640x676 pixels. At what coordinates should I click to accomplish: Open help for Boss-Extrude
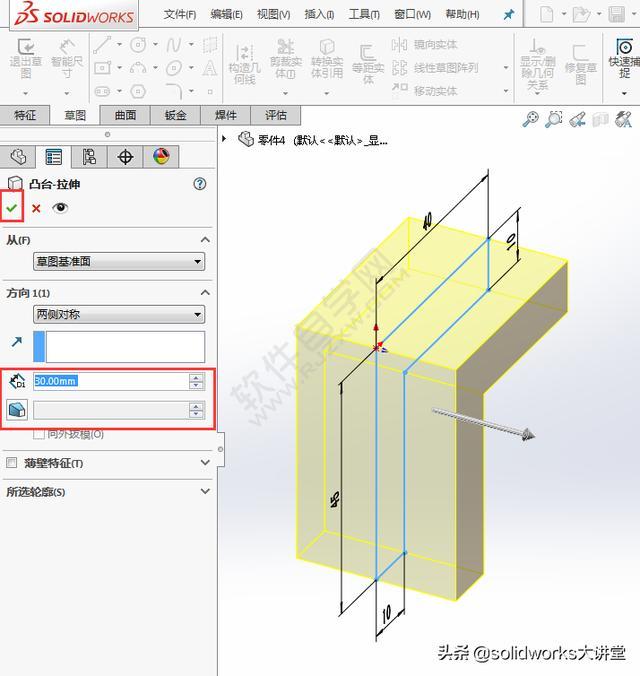coord(200,184)
